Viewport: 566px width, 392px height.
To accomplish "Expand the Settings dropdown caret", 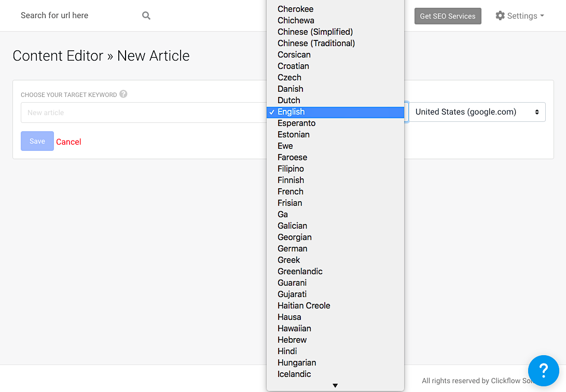I will pyautogui.click(x=542, y=16).
